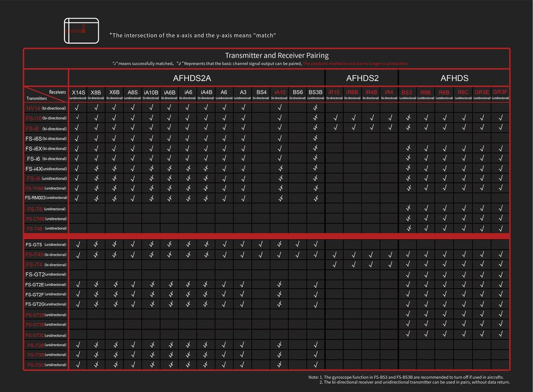Select the FS-i6X transmitter row label

click(x=46, y=149)
